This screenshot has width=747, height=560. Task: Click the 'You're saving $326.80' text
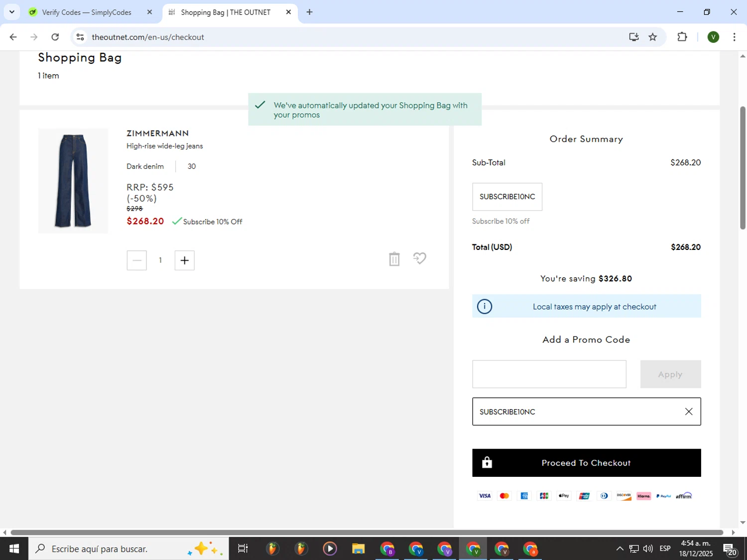tap(586, 279)
